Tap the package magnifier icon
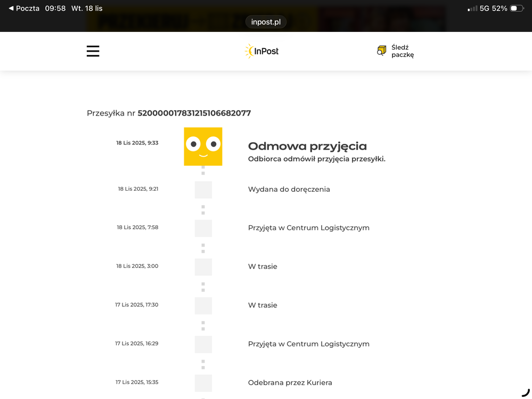 381,51
